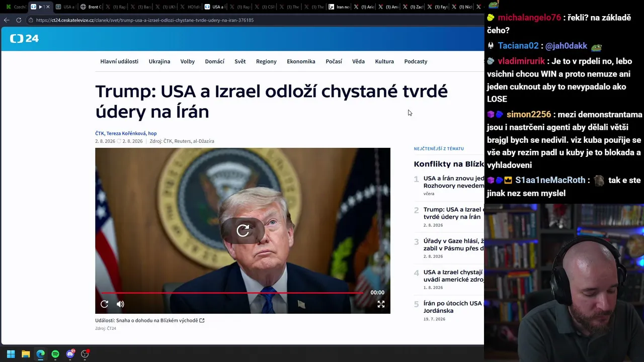
Task: Open the external link icon after the Události caption
Action: [x=202, y=320]
